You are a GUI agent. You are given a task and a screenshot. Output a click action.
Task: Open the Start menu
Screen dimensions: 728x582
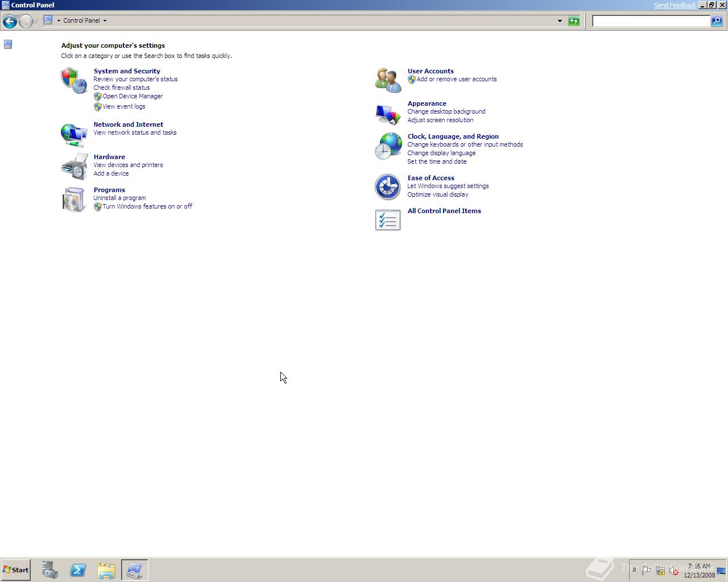tap(15, 570)
